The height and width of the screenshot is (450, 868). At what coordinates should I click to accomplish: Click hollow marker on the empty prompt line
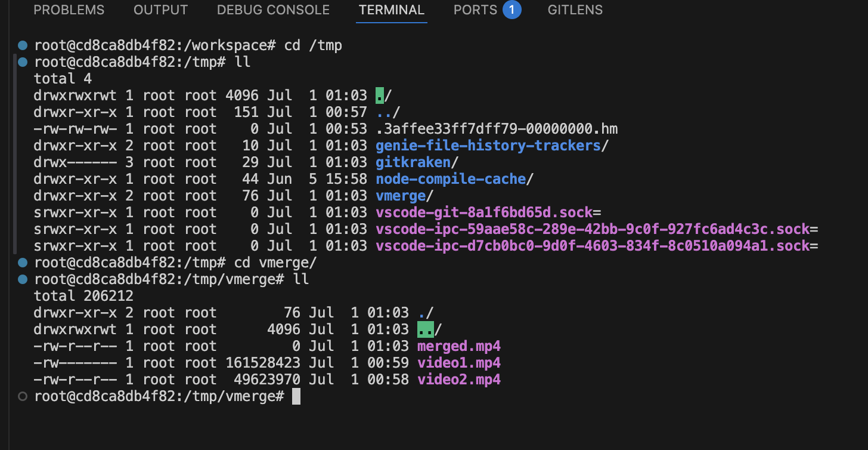[x=23, y=396]
